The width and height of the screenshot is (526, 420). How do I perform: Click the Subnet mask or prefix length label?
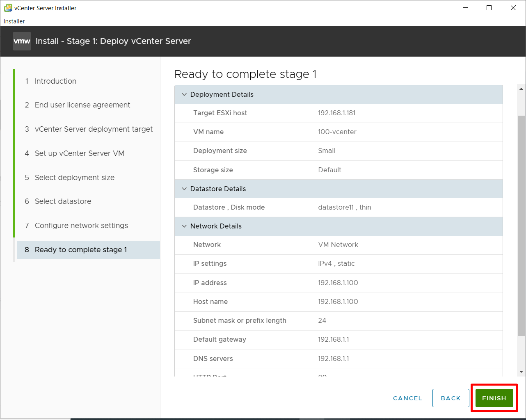[240, 321]
